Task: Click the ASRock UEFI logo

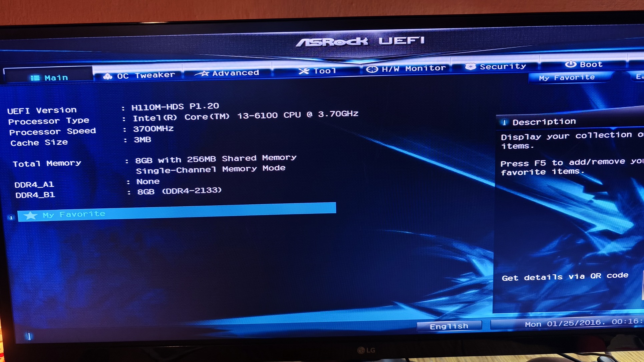Action: (x=360, y=41)
